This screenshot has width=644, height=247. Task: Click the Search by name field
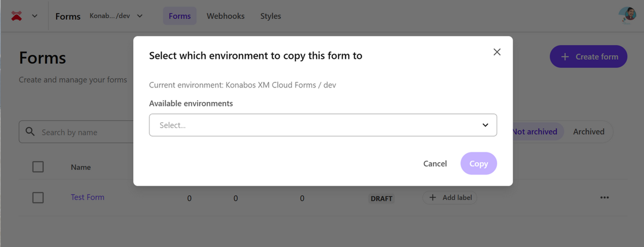point(86,132)
